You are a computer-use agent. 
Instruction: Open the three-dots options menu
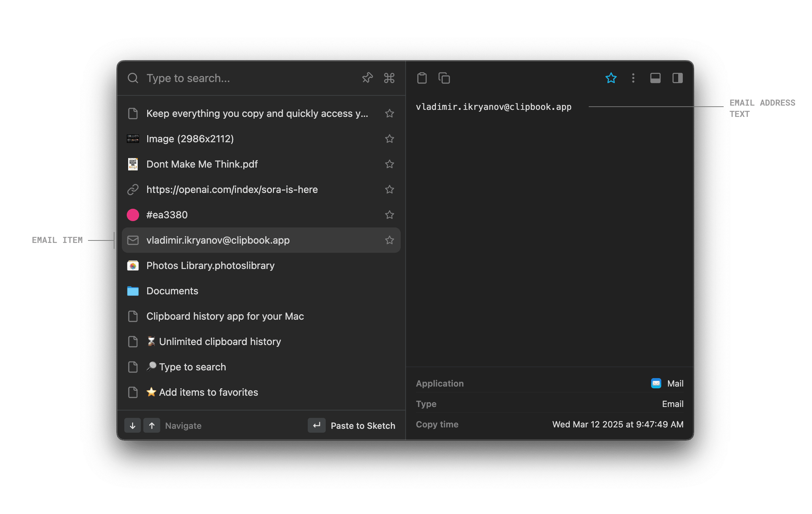pos(633,78)
